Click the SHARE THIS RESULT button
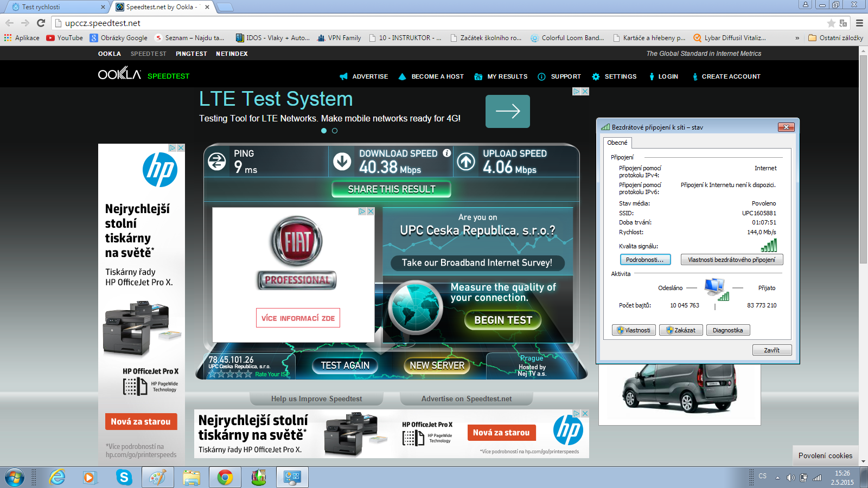This screenshot has width=868, height=488. [x=391, y=189]
